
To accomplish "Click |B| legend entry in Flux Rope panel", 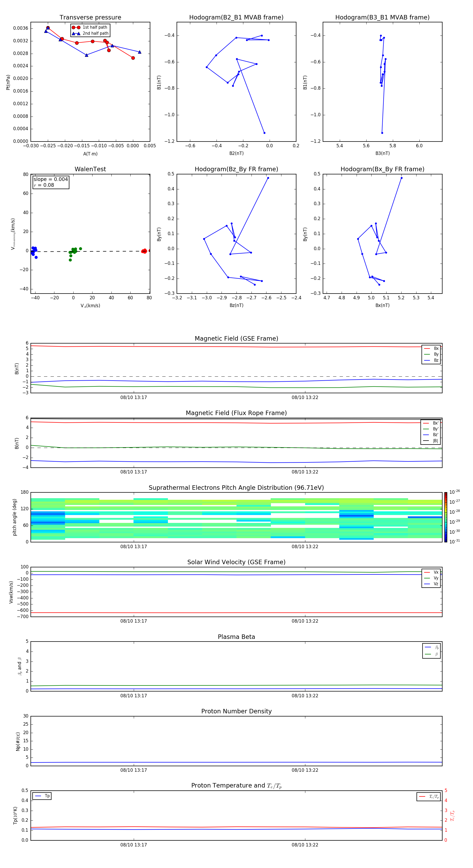I will (x=431, y=441).
